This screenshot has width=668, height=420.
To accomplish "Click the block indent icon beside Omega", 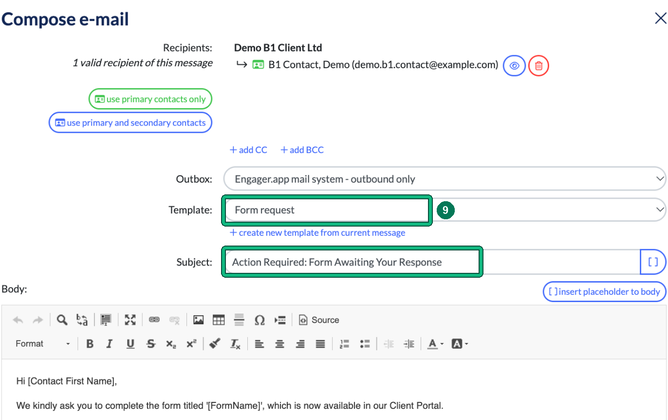I will point(280,320).
